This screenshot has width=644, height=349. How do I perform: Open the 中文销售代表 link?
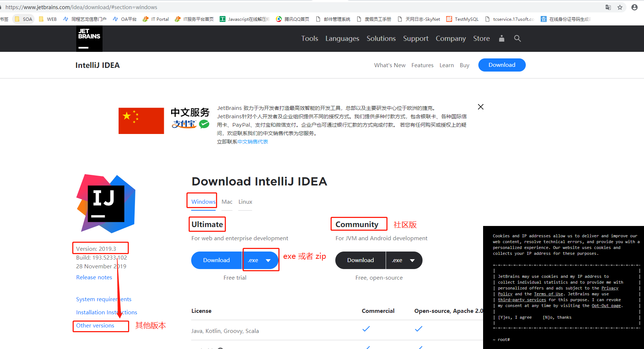pyautogui.click(x=253, y=142)
